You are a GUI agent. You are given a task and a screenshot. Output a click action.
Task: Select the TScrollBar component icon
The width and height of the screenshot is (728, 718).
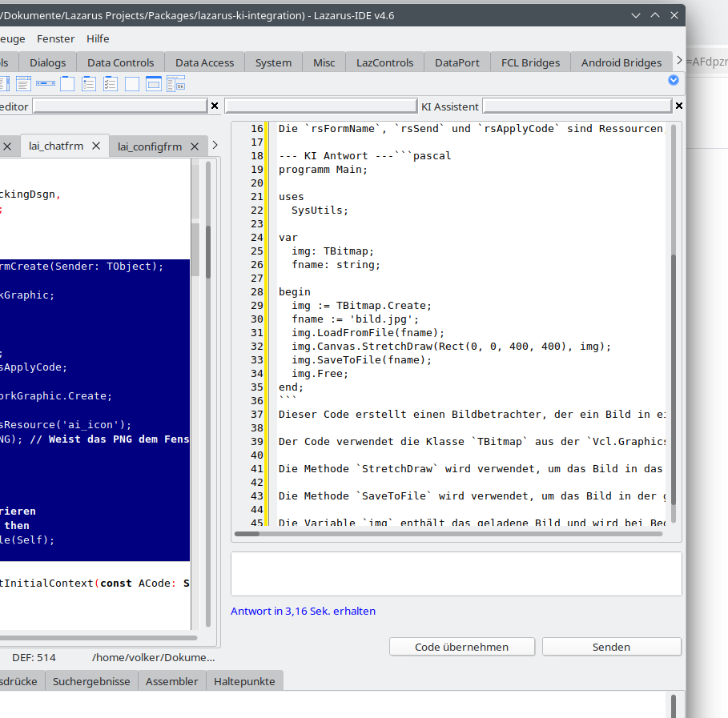coord(46,83)
